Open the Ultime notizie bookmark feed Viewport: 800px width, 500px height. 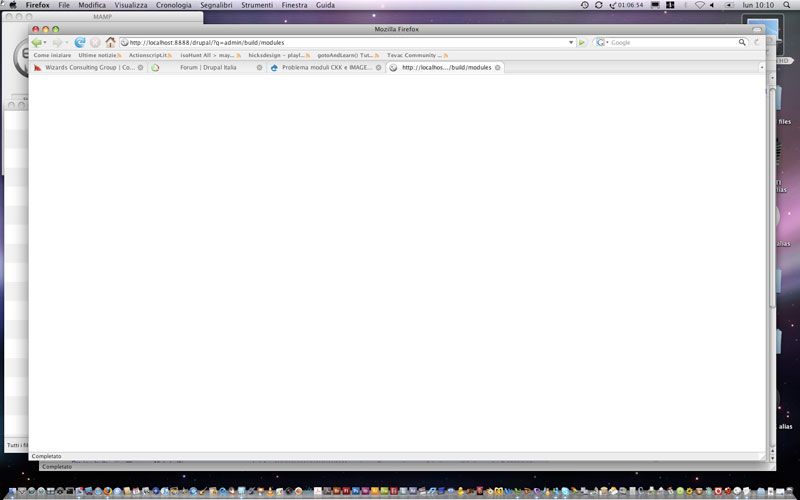click(x=99, y=55)
